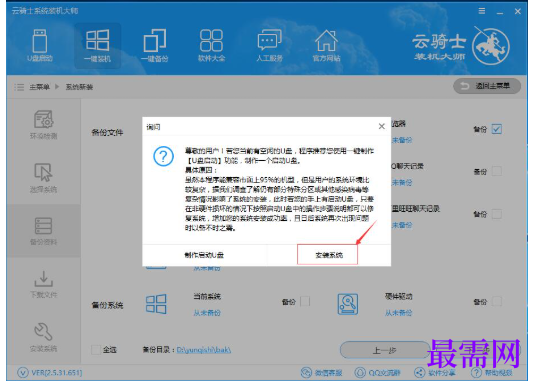Close the 询问 dialog with X
Screen dimensions: 539x385
click(x=382, y=126)
